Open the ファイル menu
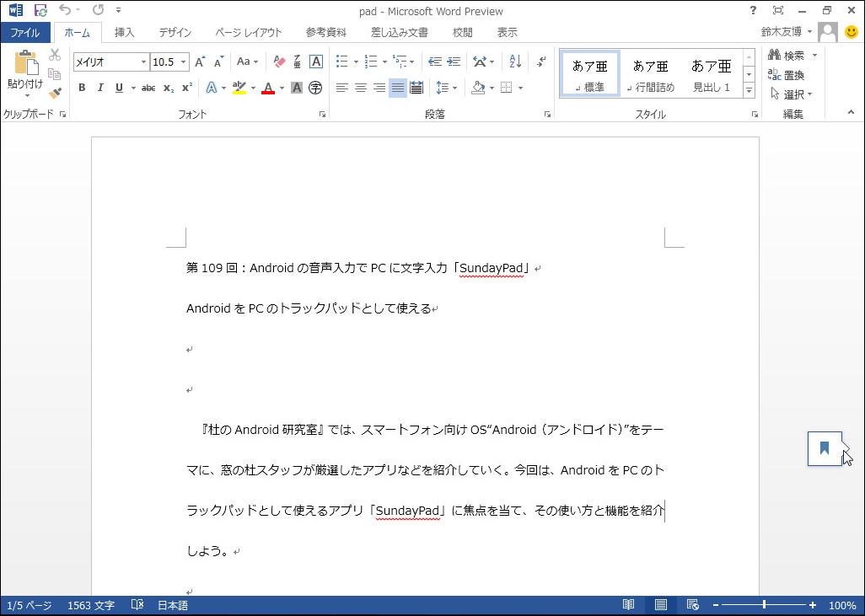Viewport: 865px width, 616px height. coord(25,31)
